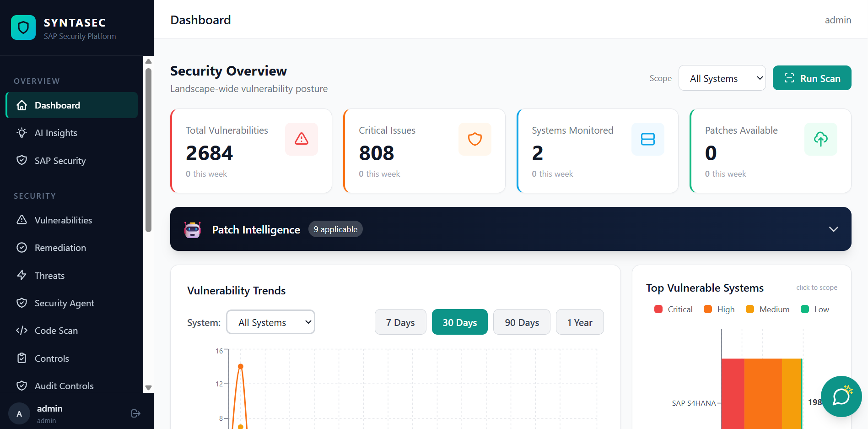Screen dimensions: 868x429
Task: Select the 7 Days trend range
Action: coord(400,322)
